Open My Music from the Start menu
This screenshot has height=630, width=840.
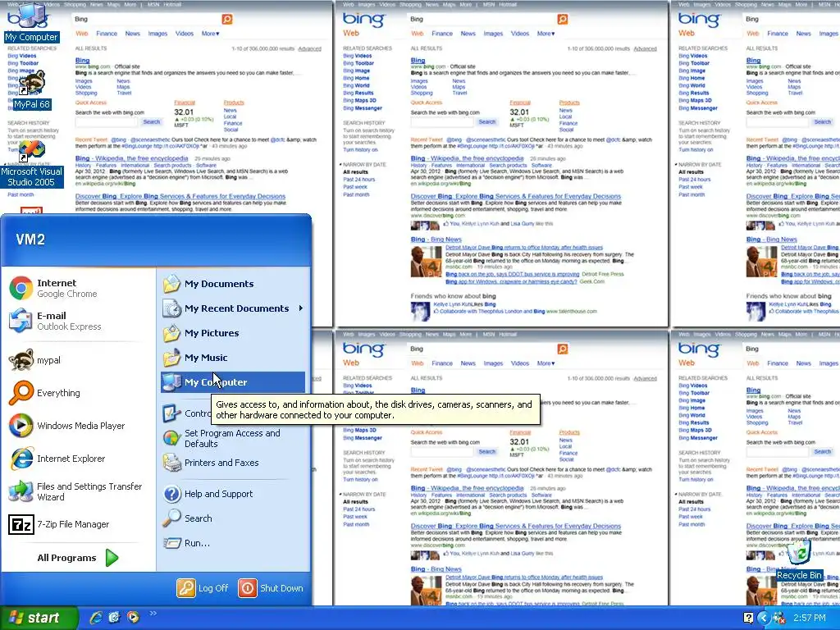[x=232, y=358]
